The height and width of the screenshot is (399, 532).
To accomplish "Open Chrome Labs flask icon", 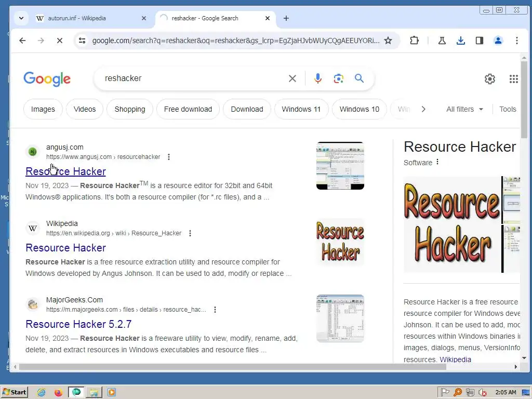I will click(x=442, y=41).
